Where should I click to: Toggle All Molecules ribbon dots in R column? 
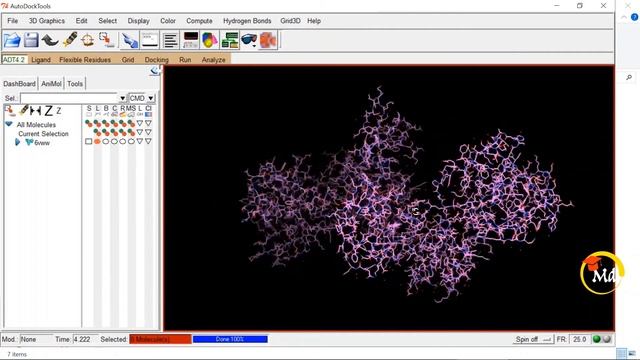pyautogui.click(x=122, y=123)
